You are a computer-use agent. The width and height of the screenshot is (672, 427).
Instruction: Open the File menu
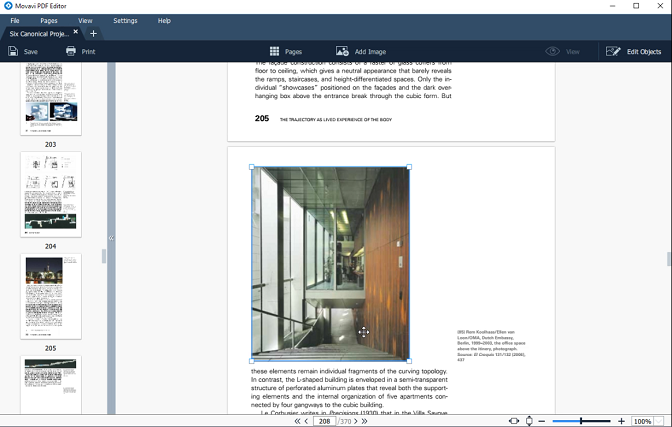(15, 21)
